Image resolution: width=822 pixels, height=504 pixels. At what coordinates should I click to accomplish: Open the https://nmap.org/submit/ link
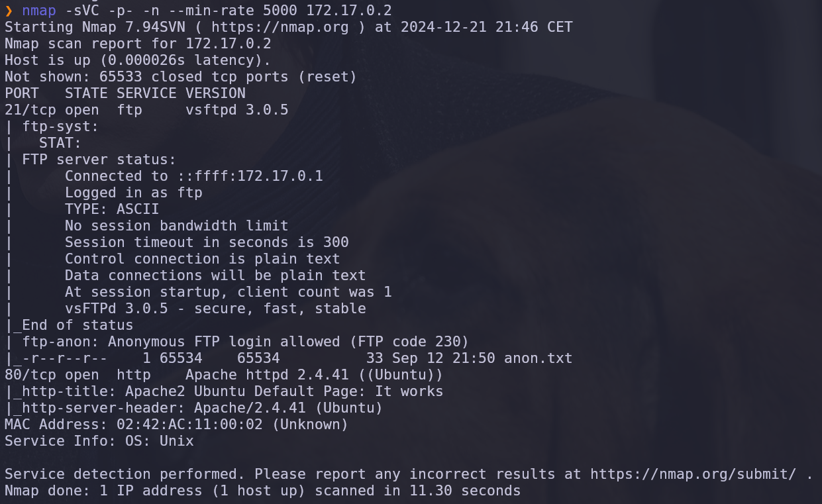(x=694, y=474)
